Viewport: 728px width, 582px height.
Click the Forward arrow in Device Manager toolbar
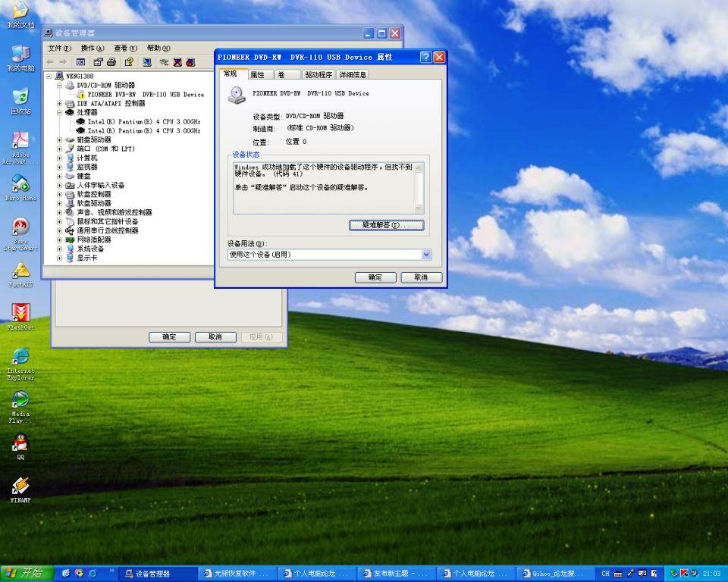63,62
